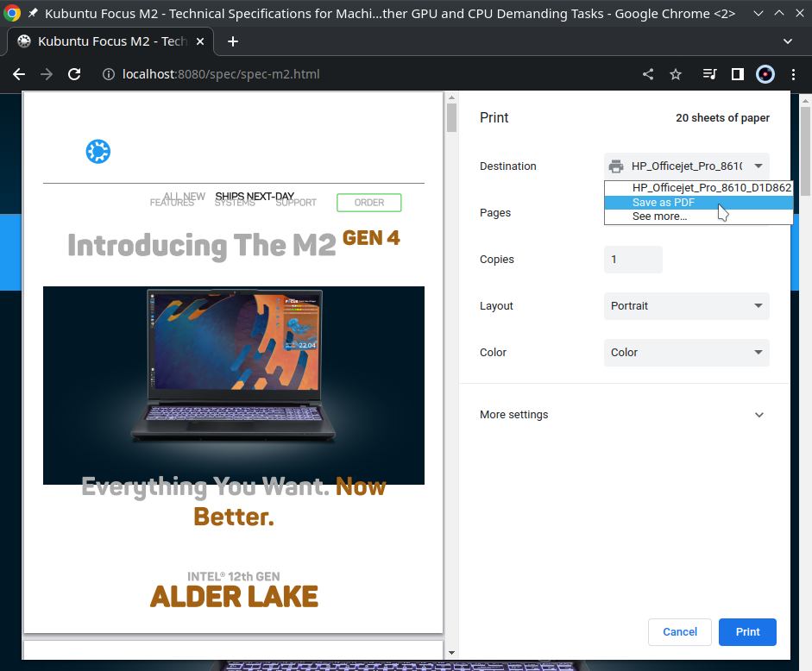Viewport: 812px width, 671px height.
Task: Click the page scrollbar at right edge
Action: [805, 151]
